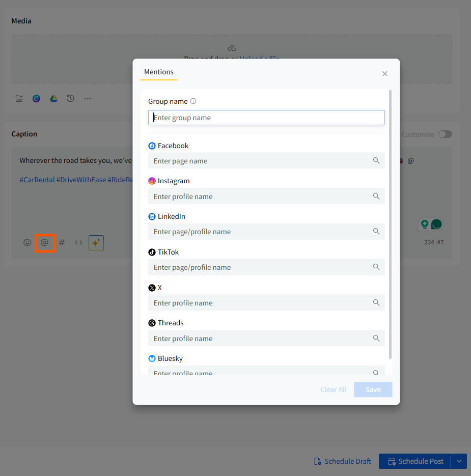Click the X search magnifier icon

click(x=376, y=302)
